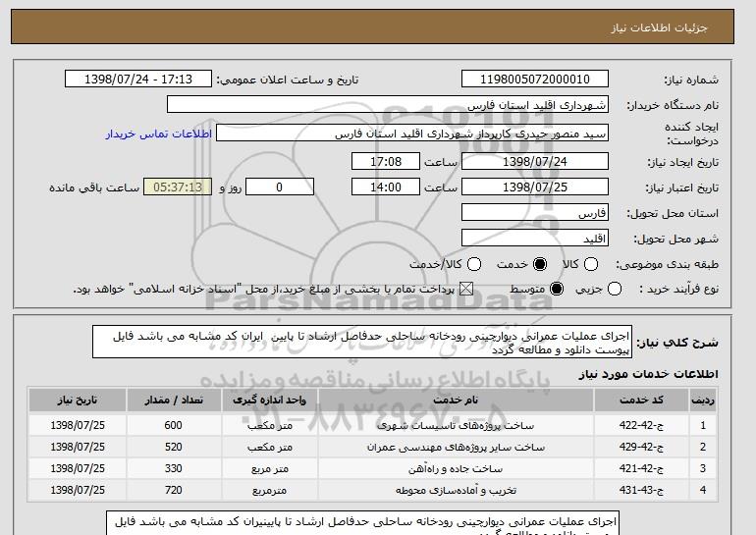Click unit cell مترمربع in row 4

(x=270, y=490)
